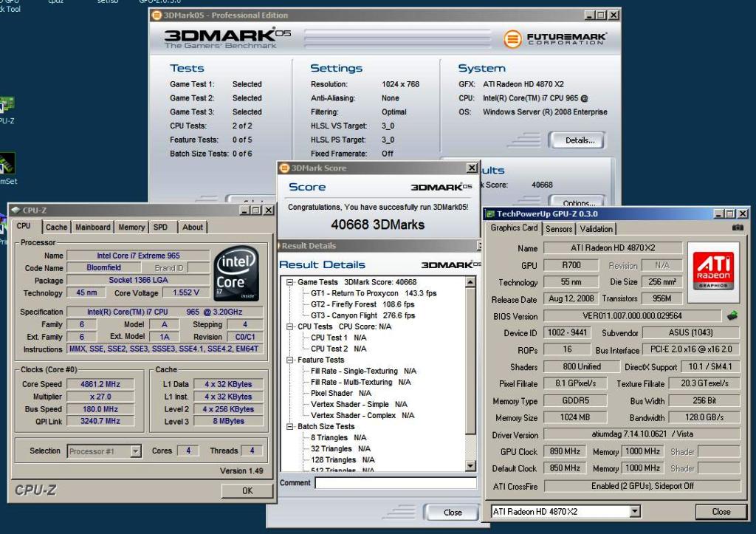This screenshot has height=534, width=756.
Task: Click the Memory Type GDDR5 field
Action: click(575, 400)
